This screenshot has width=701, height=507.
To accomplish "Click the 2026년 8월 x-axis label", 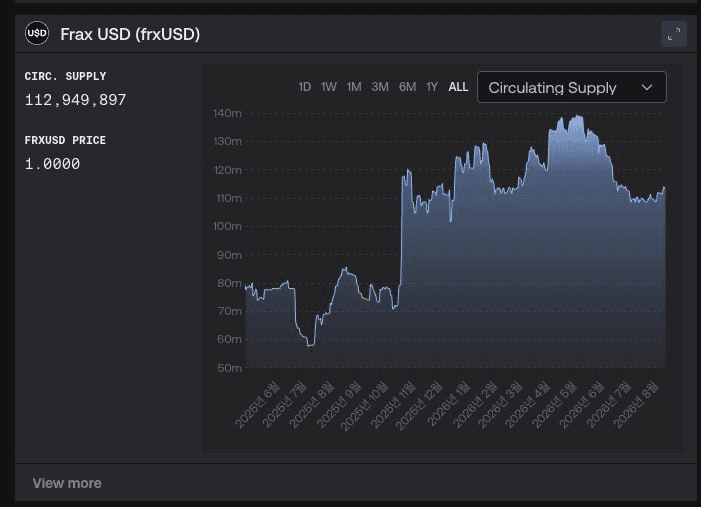I will [x=636, y=405].
